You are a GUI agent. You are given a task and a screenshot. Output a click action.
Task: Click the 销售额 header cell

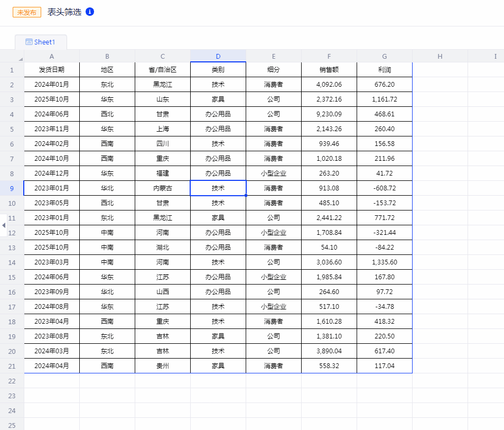coord(329,69)
